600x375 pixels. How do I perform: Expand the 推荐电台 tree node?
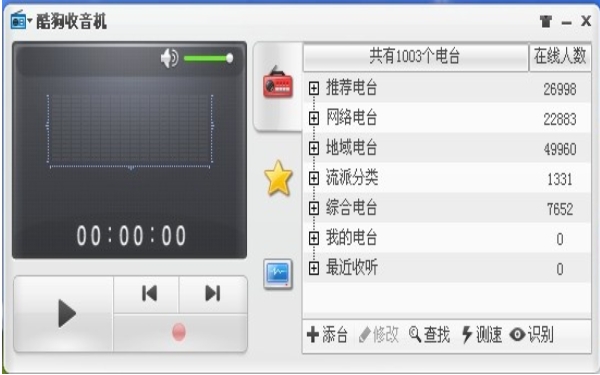[314, 88]
